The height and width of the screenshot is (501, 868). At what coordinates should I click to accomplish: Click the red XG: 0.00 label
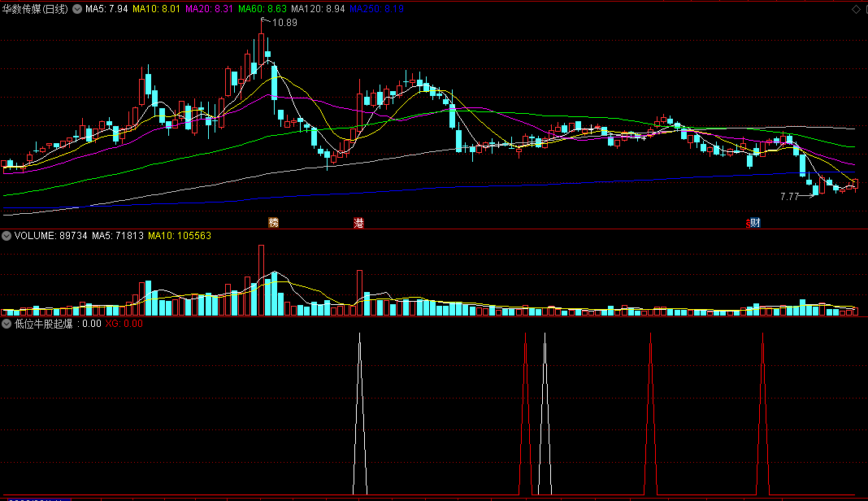[x=124, y=324]
